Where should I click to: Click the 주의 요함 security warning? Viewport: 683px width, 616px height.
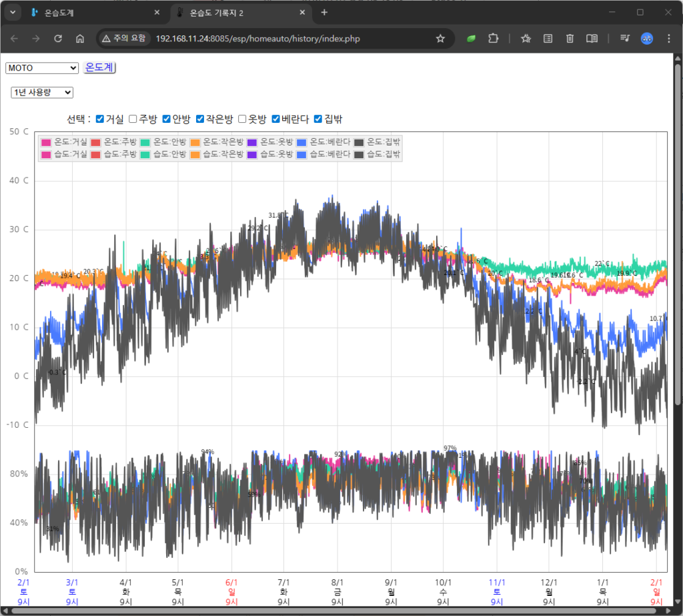click(x=124, y=39)
